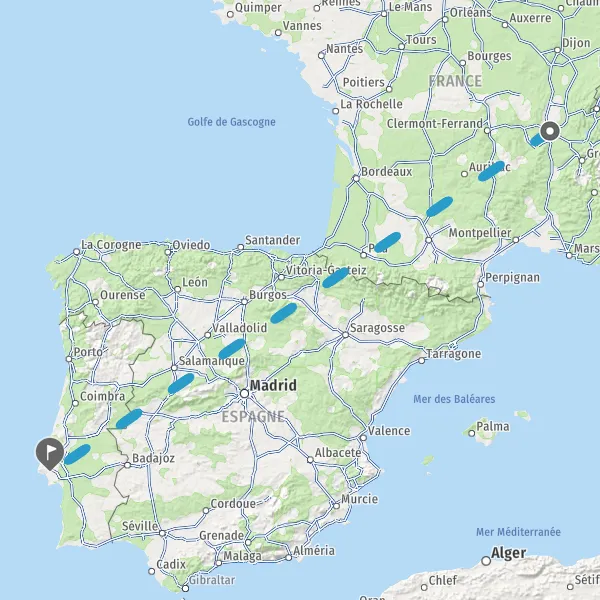Click the Valence city label
600x600 pixels.
point(389,431)
